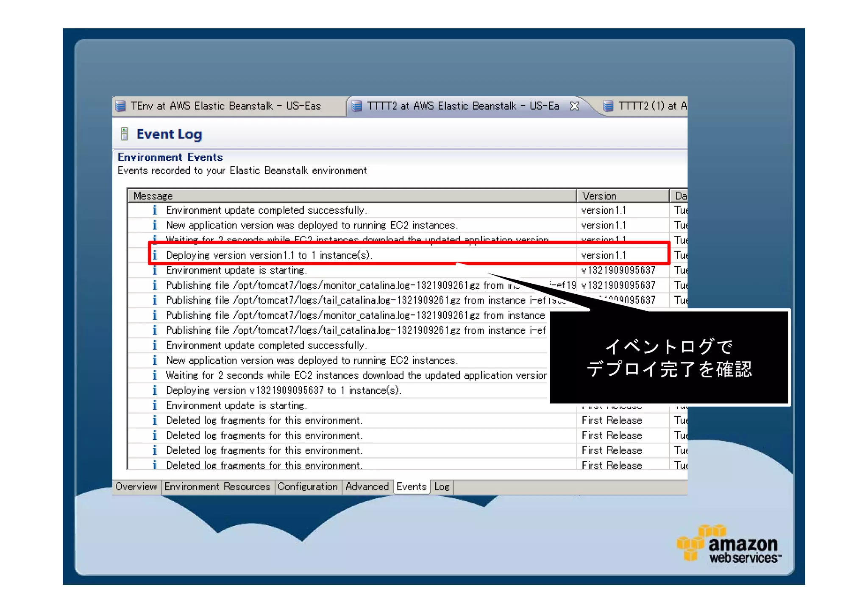Open the TTTT2 (1) editor tab

[x=651, y=106]
